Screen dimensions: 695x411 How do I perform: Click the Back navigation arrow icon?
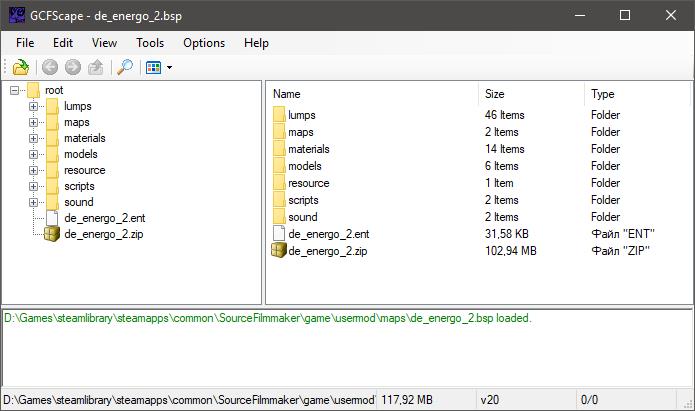tap(50, 67)
